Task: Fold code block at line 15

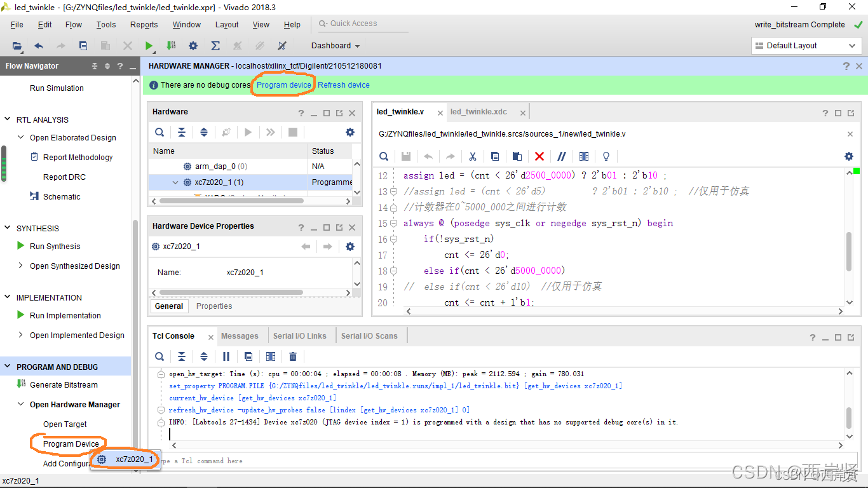Action: click(394, 224)
